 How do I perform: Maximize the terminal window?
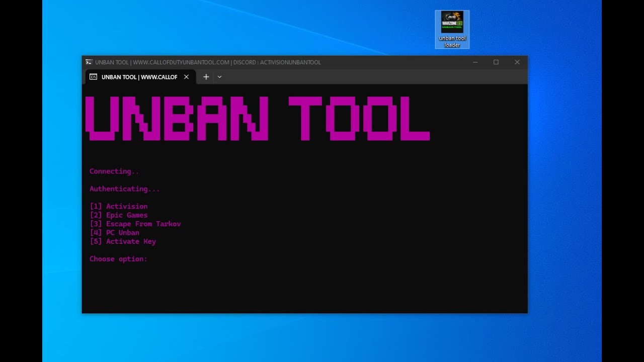pos(496,62)
